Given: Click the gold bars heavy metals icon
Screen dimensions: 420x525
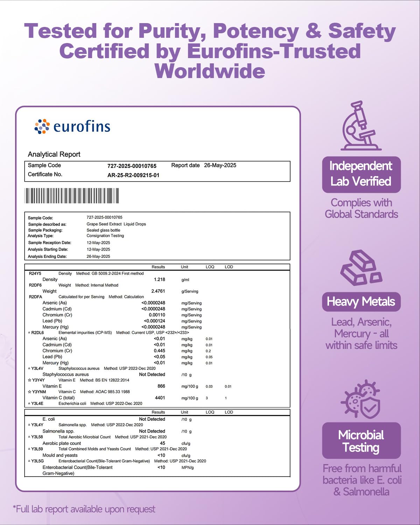Looking at the screenshot, I should coord(361,267).
